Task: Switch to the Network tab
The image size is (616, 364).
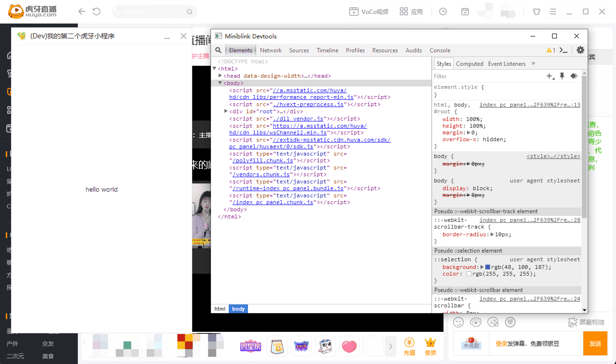Action: [x=271, y=50]
